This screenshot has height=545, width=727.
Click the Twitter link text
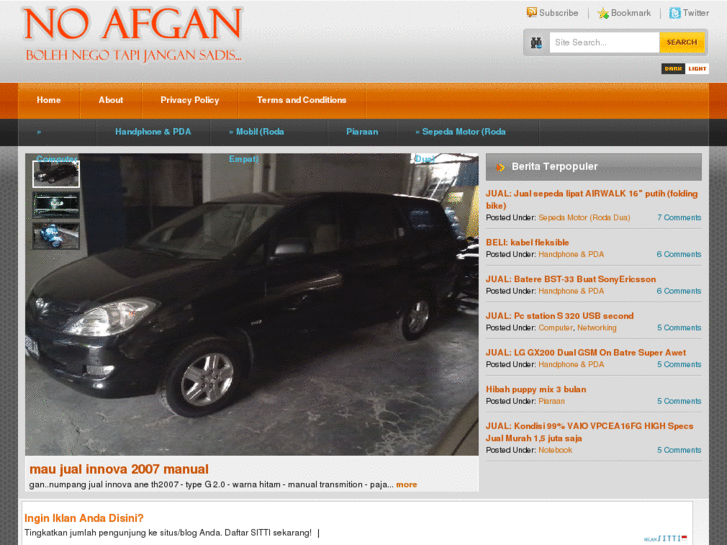click(695, 13)
